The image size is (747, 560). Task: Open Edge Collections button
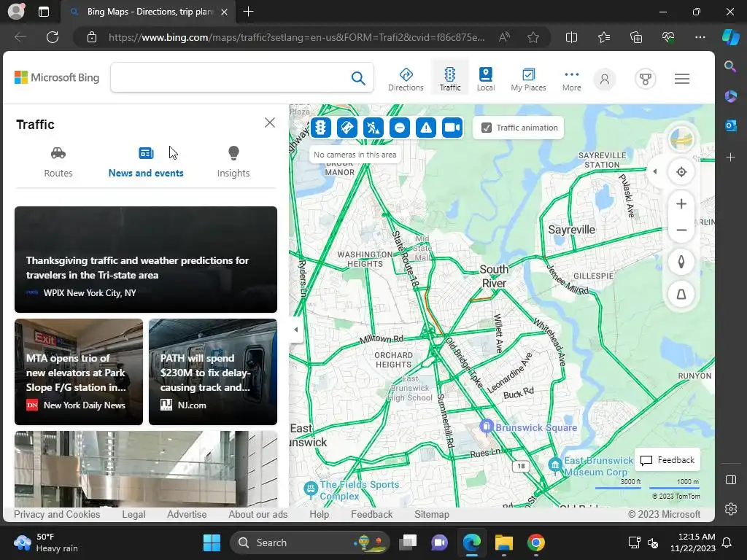pyautogui.click(x=636, y=37)
